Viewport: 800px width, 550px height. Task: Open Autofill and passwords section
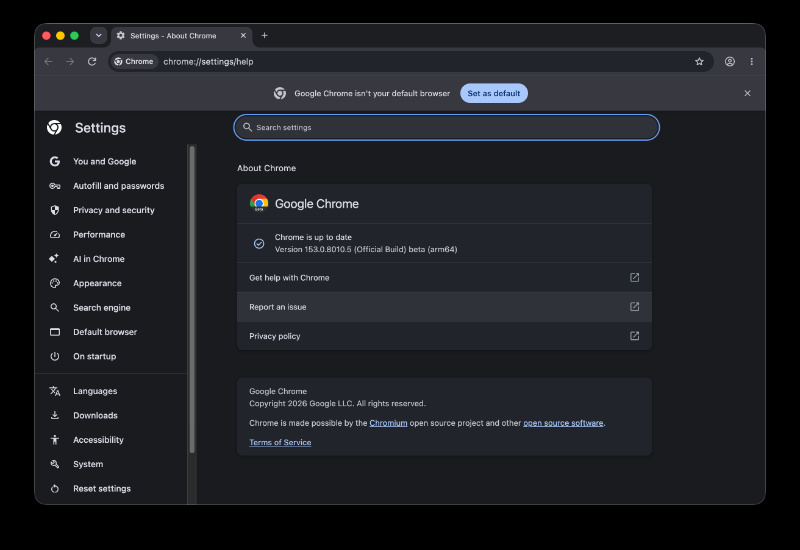coord(111,186)
